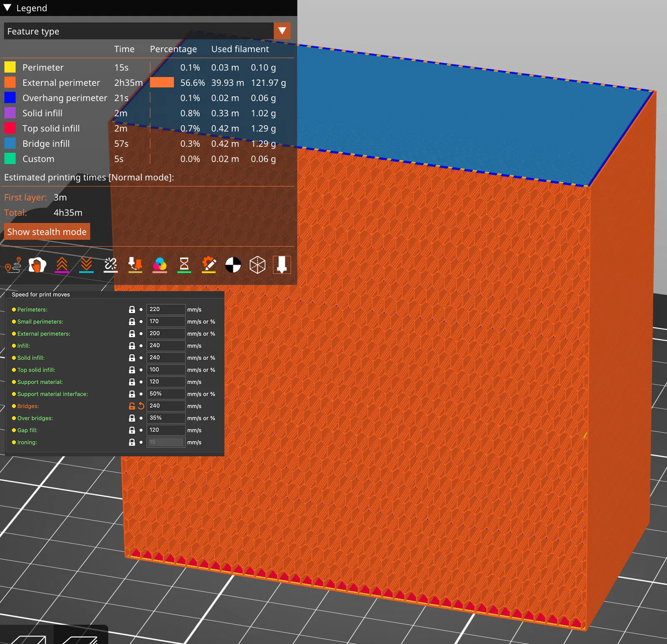Viewport: 667px width, 644px height.
Task: Click the Infill speed input field
Action: (166, 346)
